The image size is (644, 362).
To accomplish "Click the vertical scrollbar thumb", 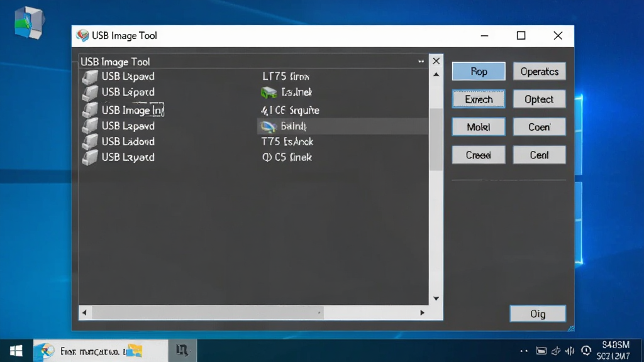I will click(436, 140).
